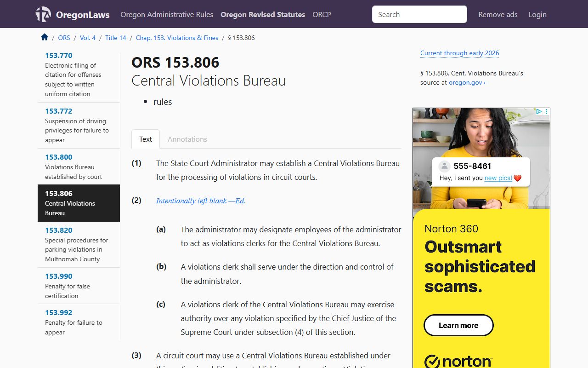
Task: Click Current through early 2026 link
Action: pyautogui.click(x=459, y=53)
